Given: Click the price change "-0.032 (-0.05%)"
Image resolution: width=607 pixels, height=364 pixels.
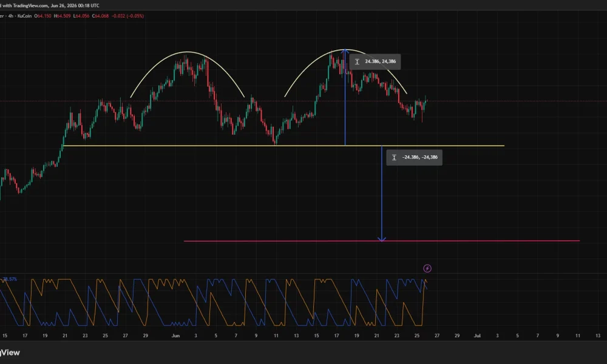Looking at the screenshot, I should (x=127, y=16).
